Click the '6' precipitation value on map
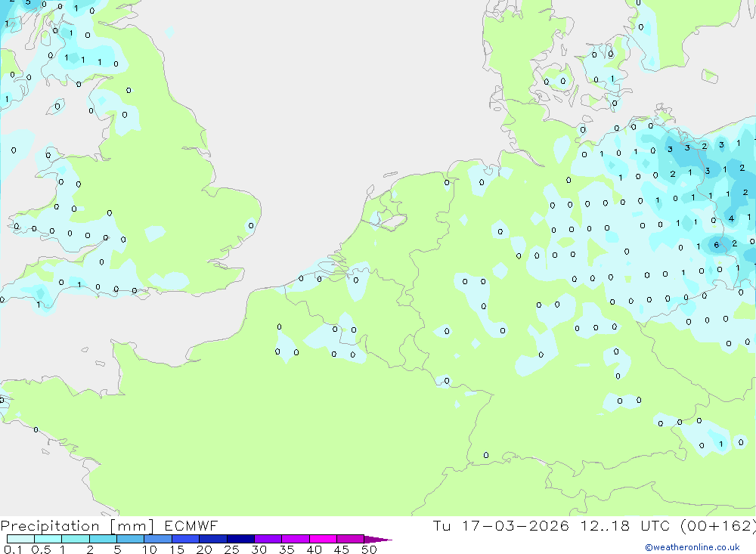Screen dimensions: 756x554 coord(717,245)
